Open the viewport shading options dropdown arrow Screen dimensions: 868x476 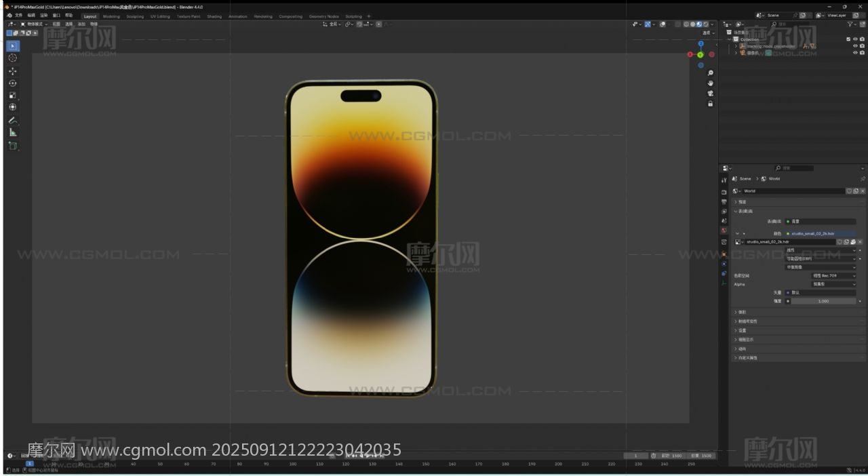click(712, 24)
